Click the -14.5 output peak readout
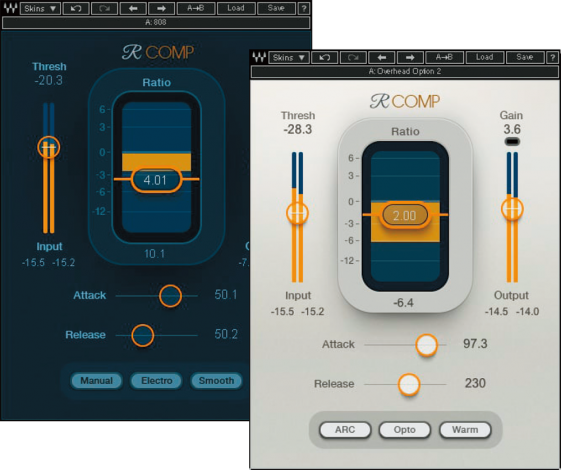Screen dimensions: 561x470 [496, 312]
